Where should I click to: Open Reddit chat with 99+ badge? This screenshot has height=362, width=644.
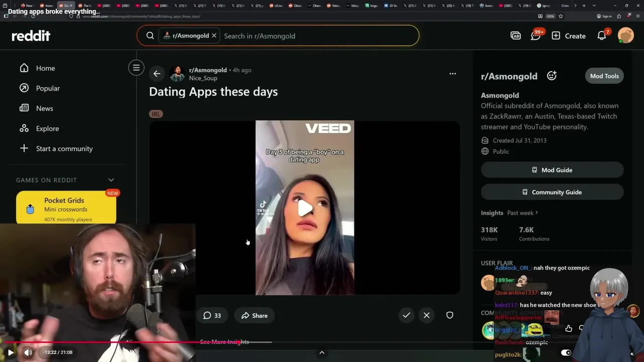point(536,35)
